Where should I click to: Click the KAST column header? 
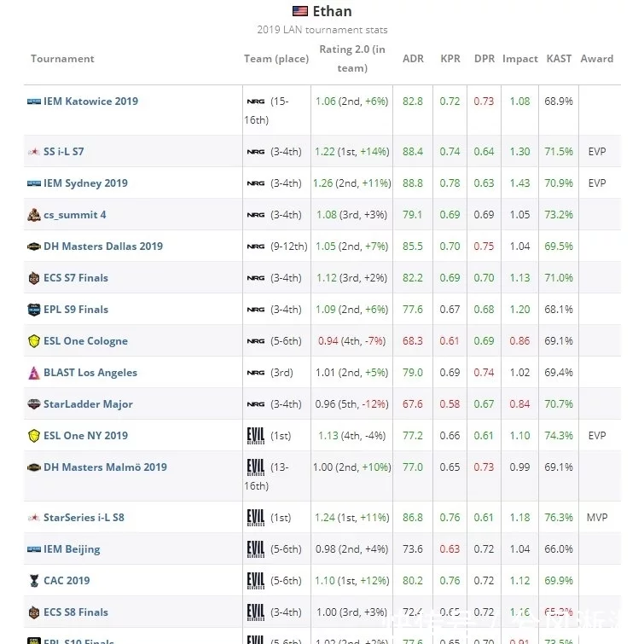pyautogui.click(x=559, y=59)
